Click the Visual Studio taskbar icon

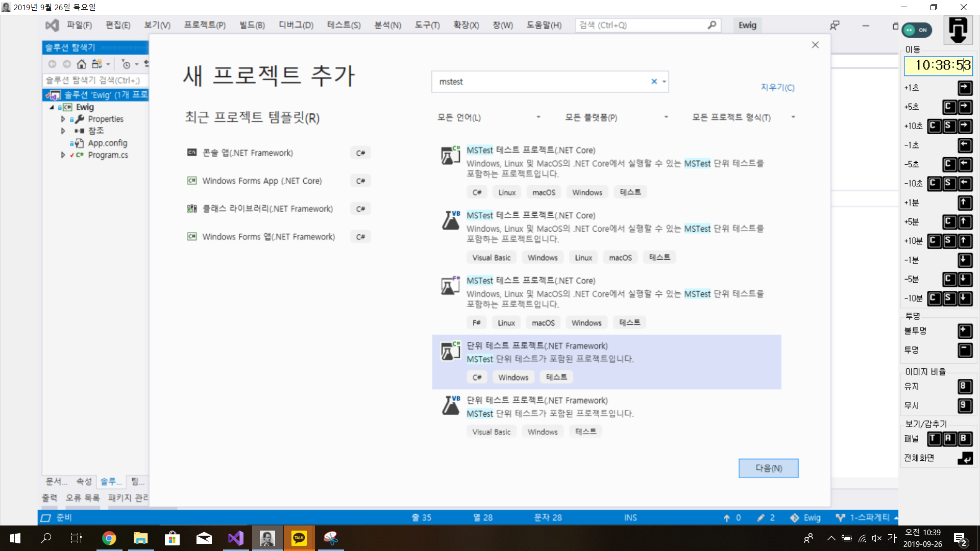(x=236, y=538)
